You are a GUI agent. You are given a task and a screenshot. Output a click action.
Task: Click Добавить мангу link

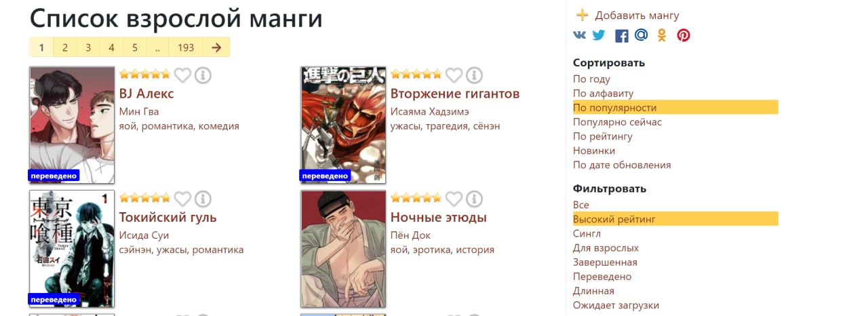(627, 16)
